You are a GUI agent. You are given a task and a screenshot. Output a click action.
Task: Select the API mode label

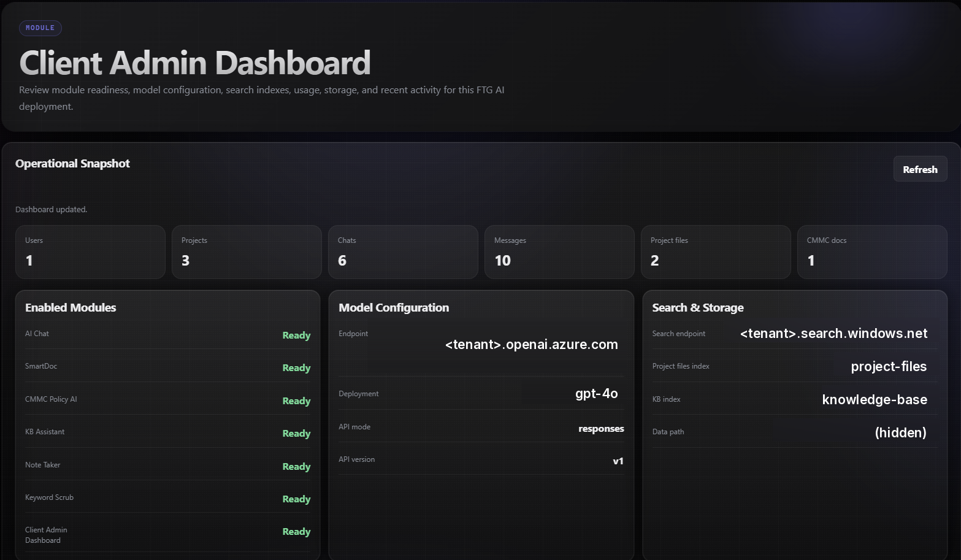point(354,427)
